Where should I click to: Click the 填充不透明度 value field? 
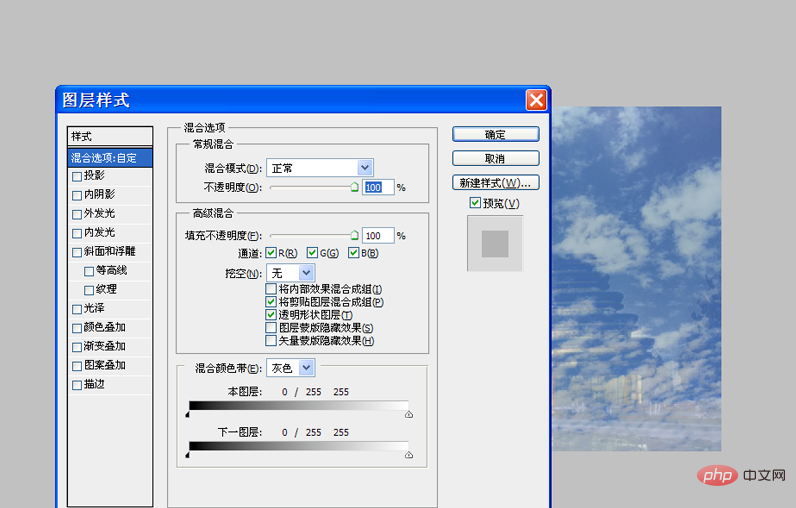[378, 235]
